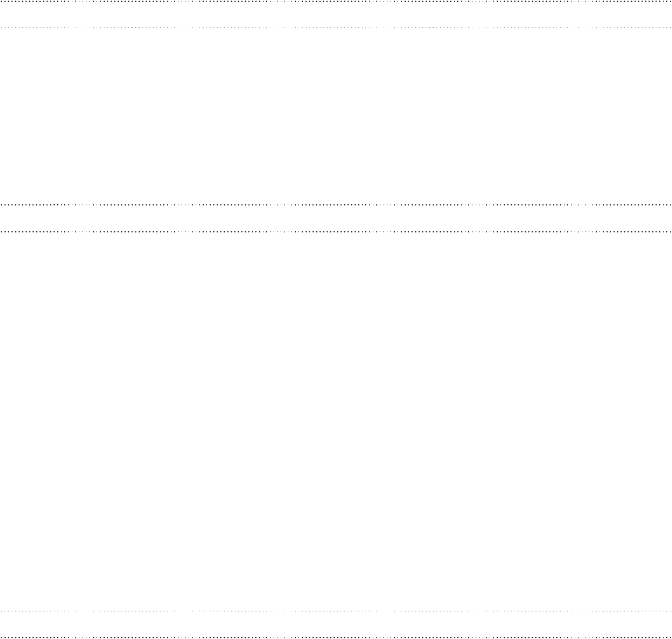
Task: Click right end of fourth dotted line
Action: pos(670,232)
